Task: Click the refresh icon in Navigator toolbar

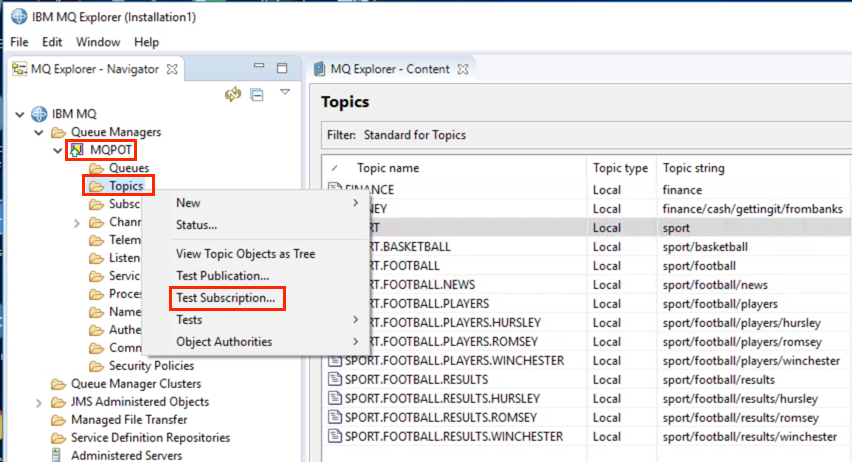Action: click(233, 94)
